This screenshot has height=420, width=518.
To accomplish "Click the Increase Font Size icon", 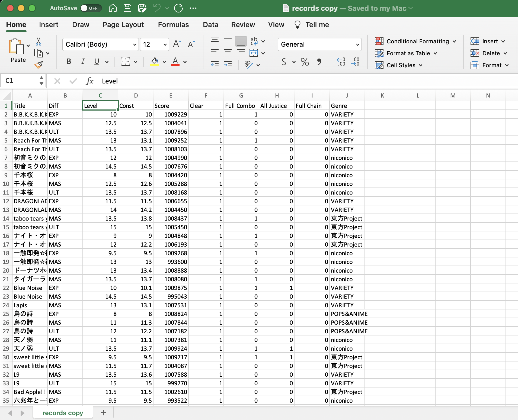I will (x=177, y=44).
